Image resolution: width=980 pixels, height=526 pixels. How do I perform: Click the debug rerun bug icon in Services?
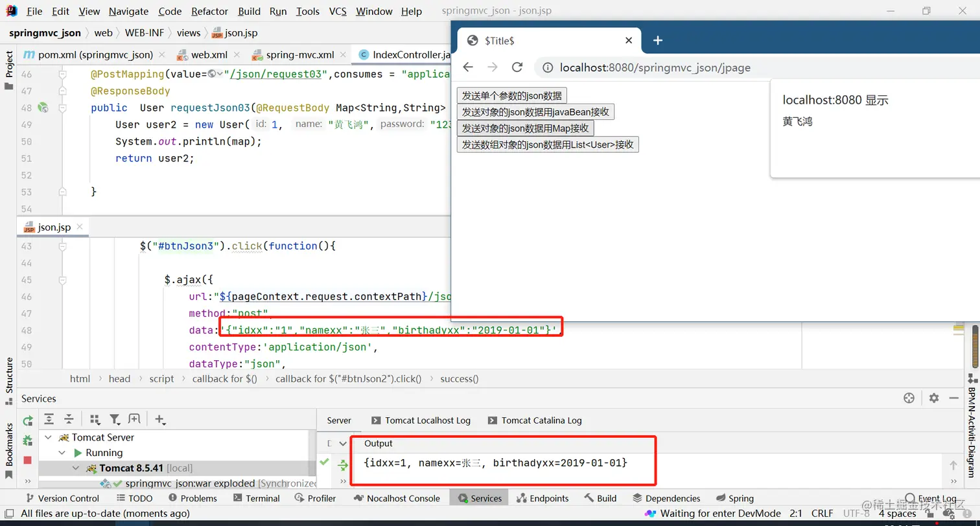[x=28, y=440]
